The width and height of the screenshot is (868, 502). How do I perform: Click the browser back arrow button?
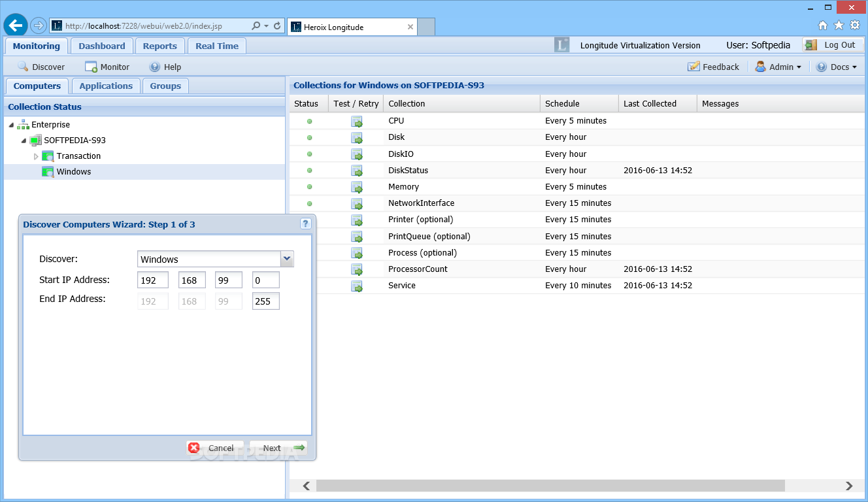coord(16,26)
